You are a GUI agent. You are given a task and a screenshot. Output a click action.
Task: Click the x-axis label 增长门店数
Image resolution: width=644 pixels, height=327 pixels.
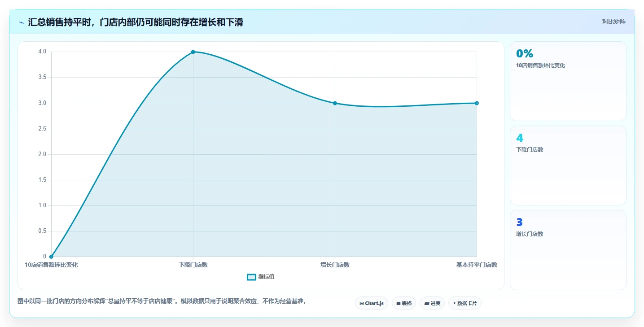tap(335, 265)
